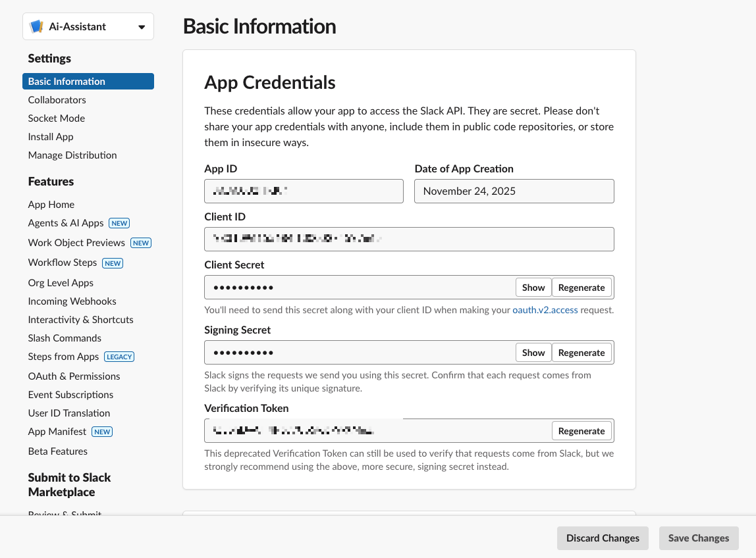Open the Install App page
The image size is (756, 558).
(x=51, y=137)
